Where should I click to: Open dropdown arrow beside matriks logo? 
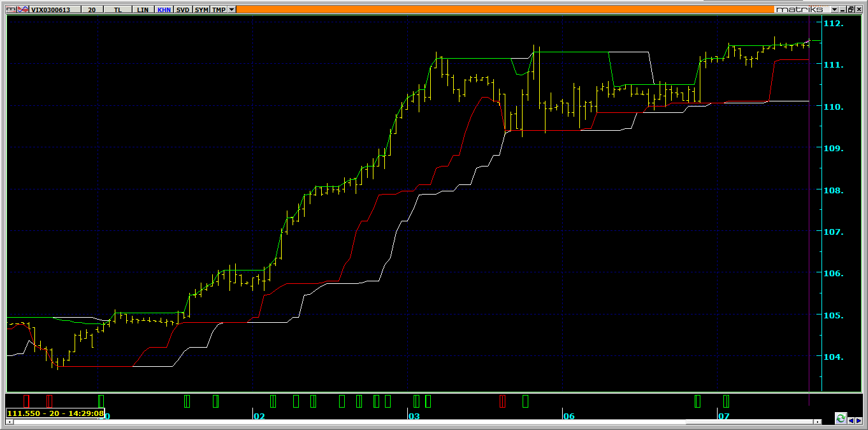pyautogui.click(x=834, y=10)
